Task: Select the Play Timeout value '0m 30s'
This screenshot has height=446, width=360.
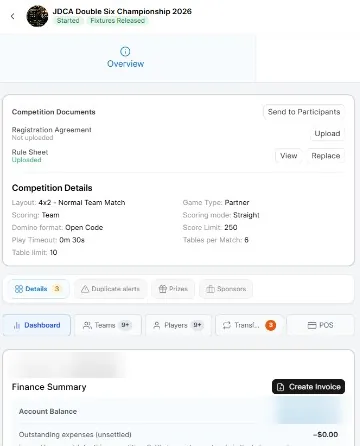Action: [72, 240]
